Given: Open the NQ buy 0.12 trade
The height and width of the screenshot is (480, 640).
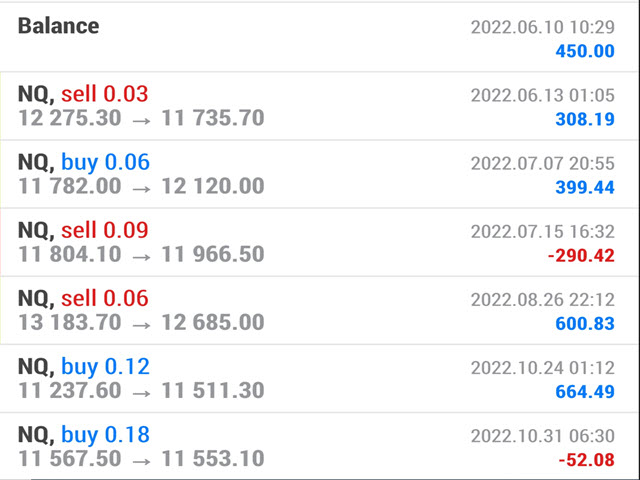Looking at the screenshot, I should pos(319,379).
